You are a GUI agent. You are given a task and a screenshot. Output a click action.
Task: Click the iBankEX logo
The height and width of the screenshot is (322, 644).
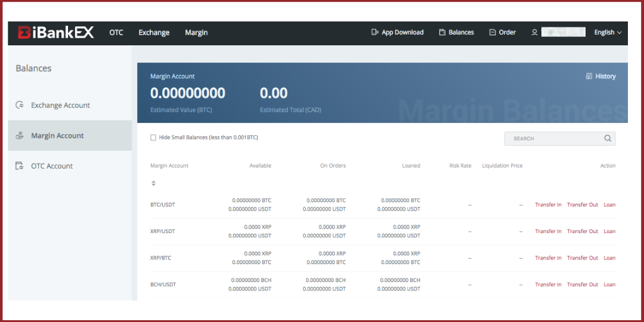(x=56, y=32)
